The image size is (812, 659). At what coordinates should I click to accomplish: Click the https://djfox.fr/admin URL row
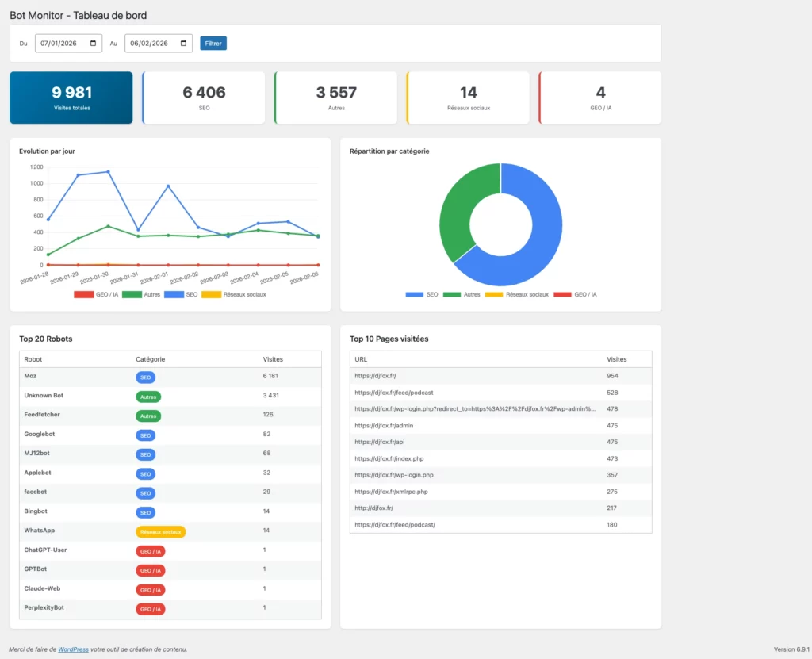point(384,426)
